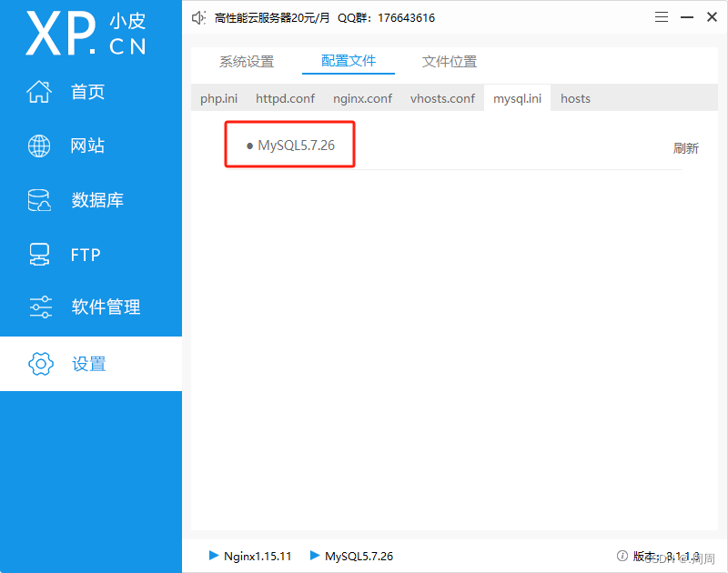
Task: Click the 刷新 refresh link
Action: [686, 147]
